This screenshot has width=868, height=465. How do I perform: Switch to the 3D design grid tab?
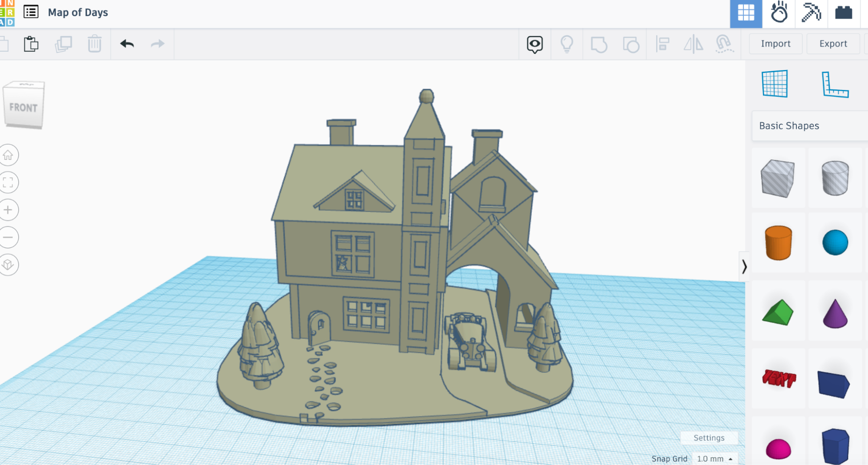(x=746, y=13)
